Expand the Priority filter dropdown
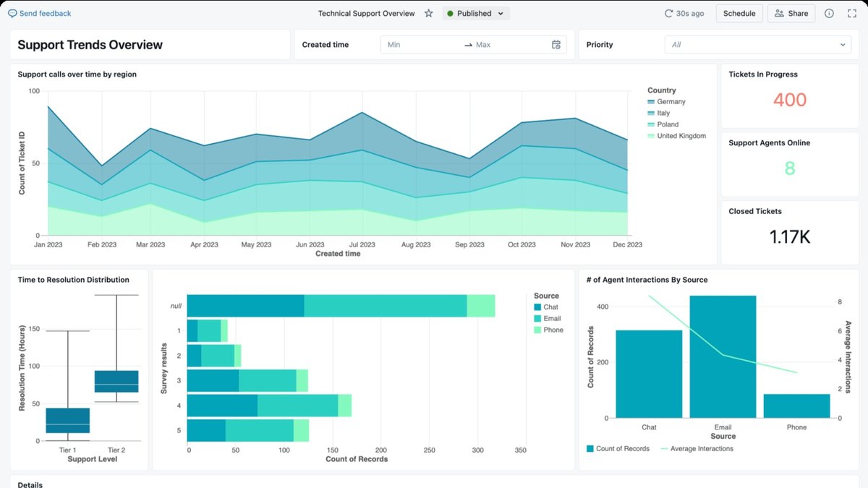Viewport: 868px width, 488px height. [x=757, y=45]
